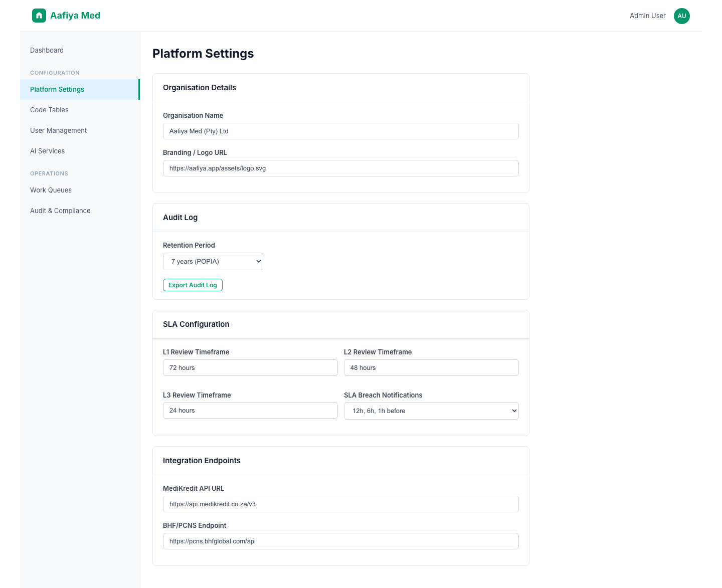
Task: Open Work Queues
Action: coord(80,190)
